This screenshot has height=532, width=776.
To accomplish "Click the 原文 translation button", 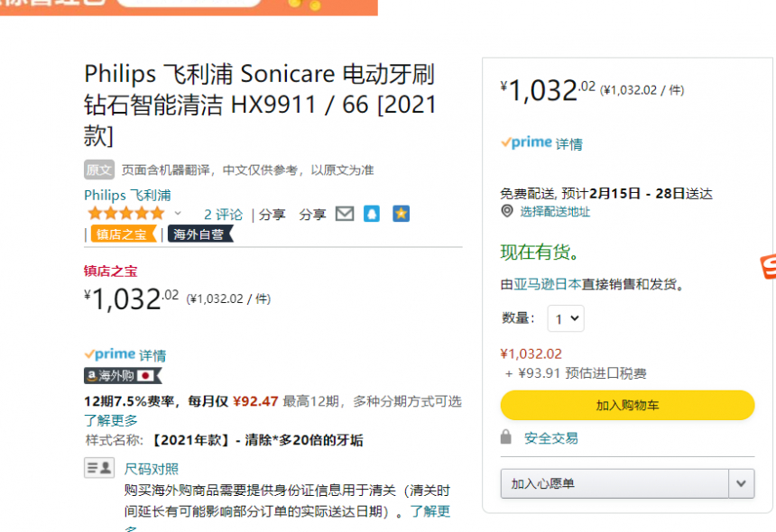I will (98, 170).
